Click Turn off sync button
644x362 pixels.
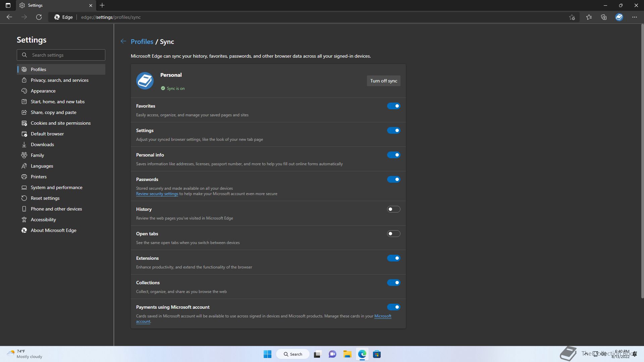(383, 81)
